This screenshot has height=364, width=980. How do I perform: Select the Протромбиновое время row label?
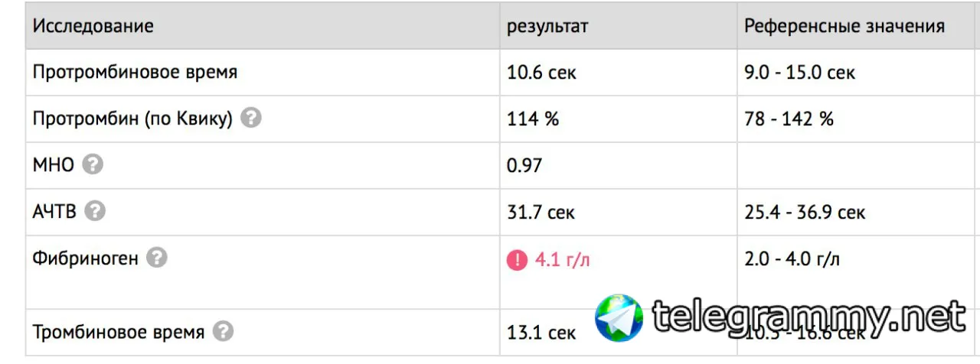coord(135,73)
